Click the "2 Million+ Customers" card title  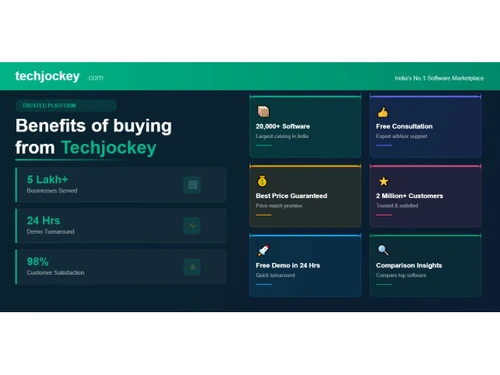pos(409,196)
